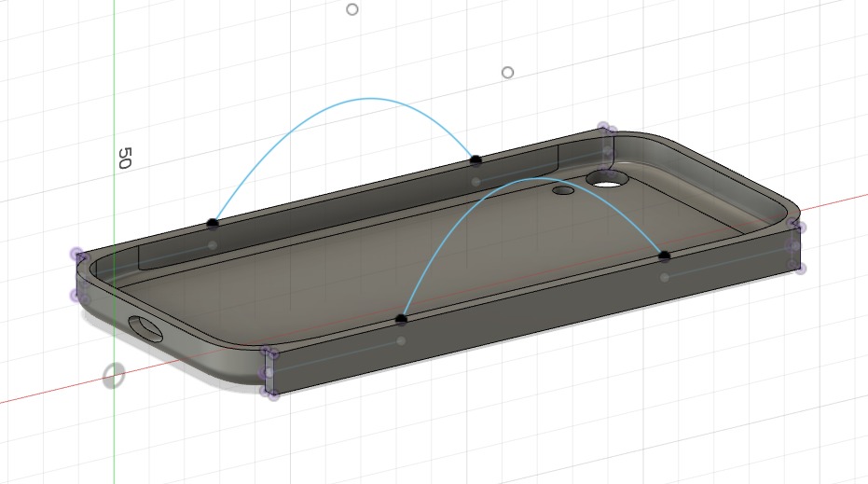Select the rear blue arc's left black endpoint

[x=213, y=223]
